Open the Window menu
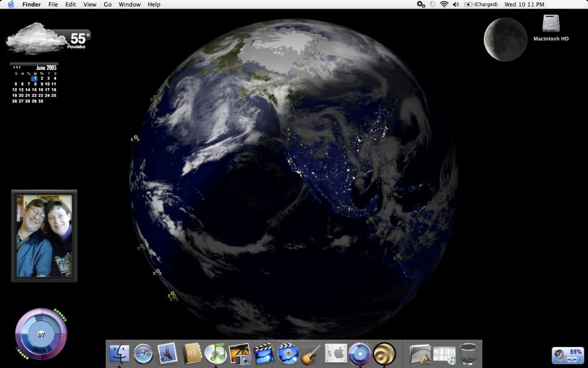Viewport: 588px width, 368px height. point(129,4)
